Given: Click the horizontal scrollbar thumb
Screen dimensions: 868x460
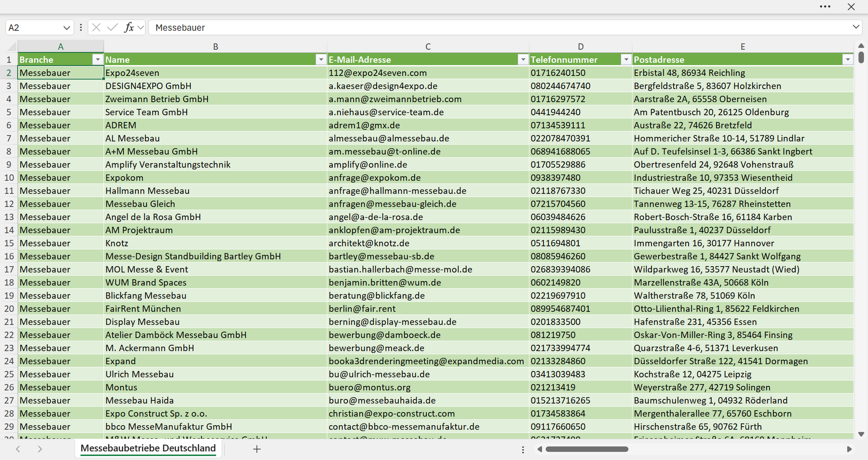Looking at the screenshot, I should tap(587, 449).
